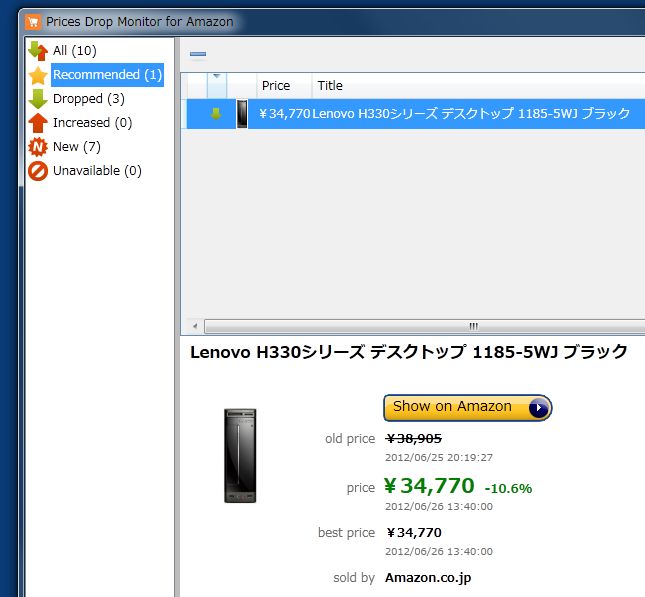Click the large green ¥34,770 current price
The image size is (645, 597).
coord(429,485)
